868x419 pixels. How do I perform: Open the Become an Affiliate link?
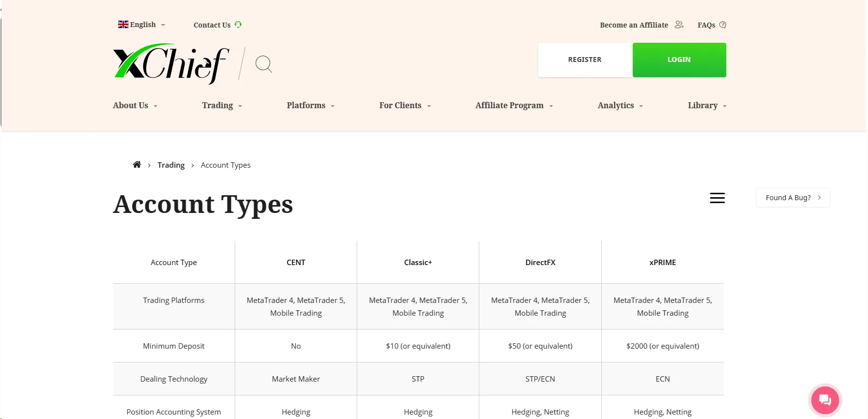[x=634, y=25]
